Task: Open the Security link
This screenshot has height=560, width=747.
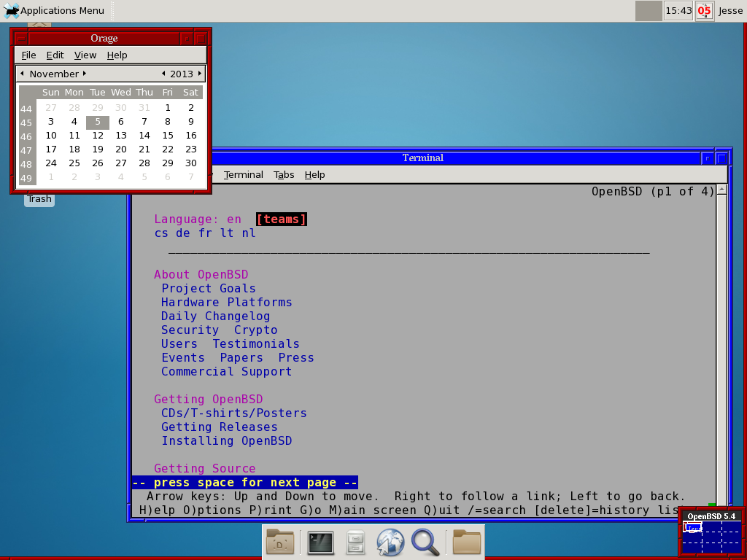Action: (x=190, y=330)
